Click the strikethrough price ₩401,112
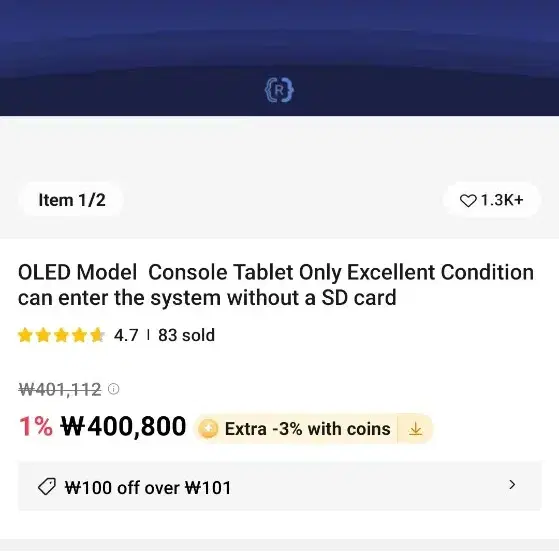This screenshot has width=559, height=559. (60, 389)
